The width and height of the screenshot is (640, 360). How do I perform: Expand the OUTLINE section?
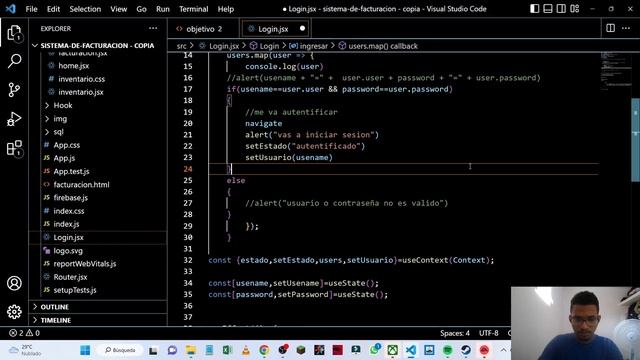[98, 307]
